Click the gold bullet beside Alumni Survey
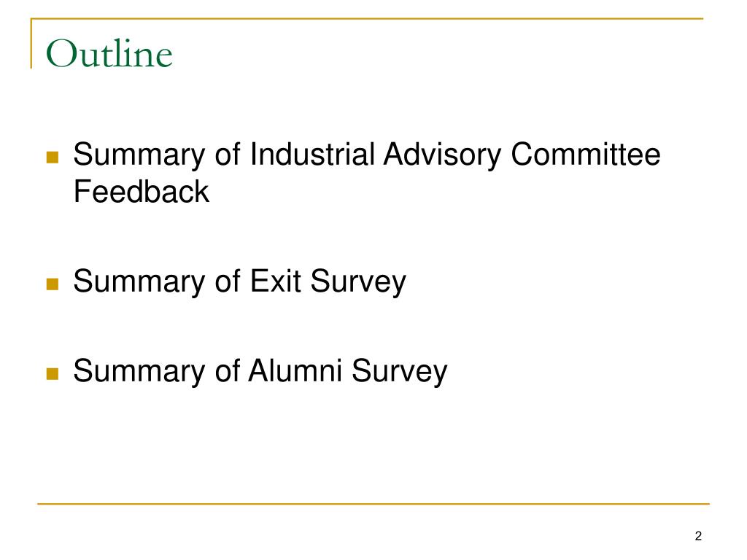Viewport: 747px width, 560px height. click(53, 373)
